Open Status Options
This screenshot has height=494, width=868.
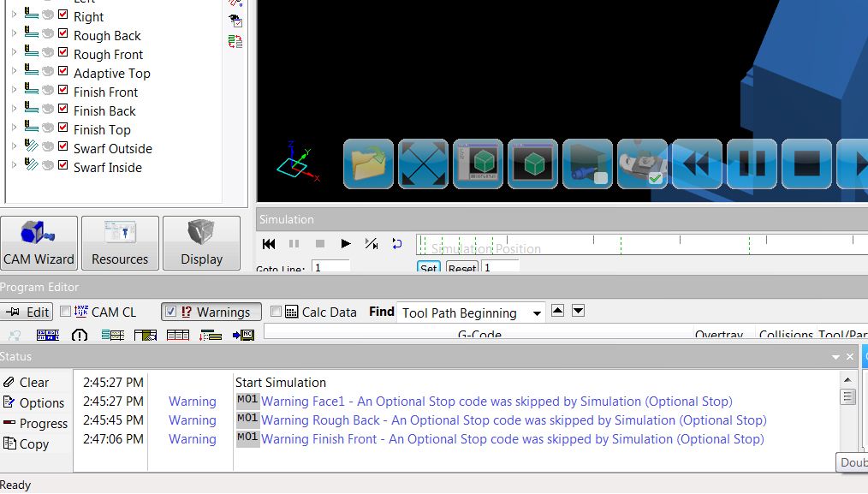click(x=33, y=403)
